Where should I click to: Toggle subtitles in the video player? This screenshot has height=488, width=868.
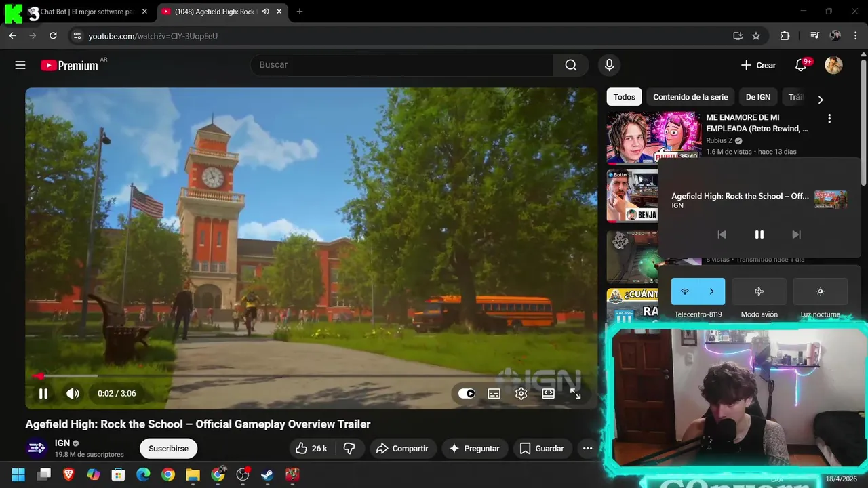click(494, 393)
